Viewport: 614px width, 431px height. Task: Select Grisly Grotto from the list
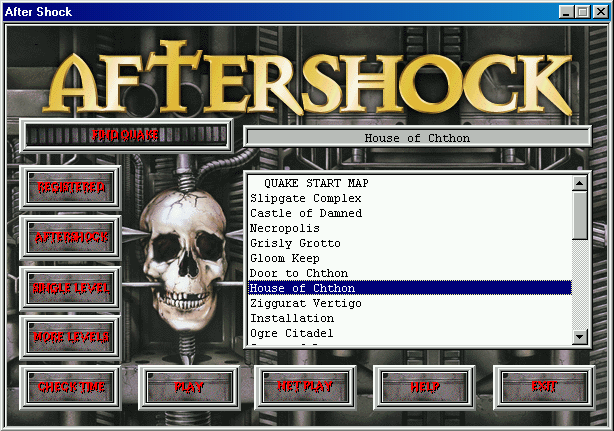tap(410, 243)
